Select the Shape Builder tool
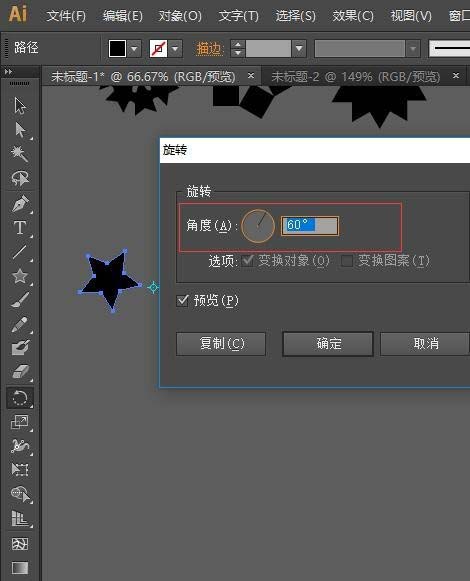The height and width of the screenshot is (581, 470). pyautogui.click(x=20, y=494)
